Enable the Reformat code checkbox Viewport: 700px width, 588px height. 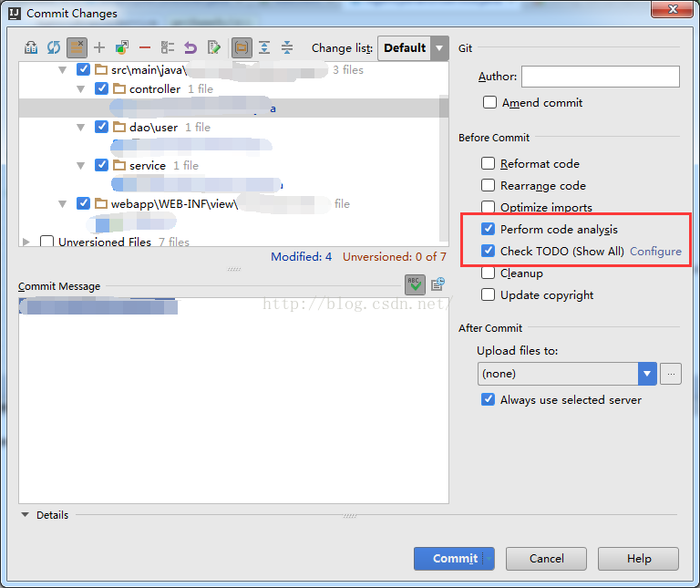pyautogui.click(x=489, y=164)
